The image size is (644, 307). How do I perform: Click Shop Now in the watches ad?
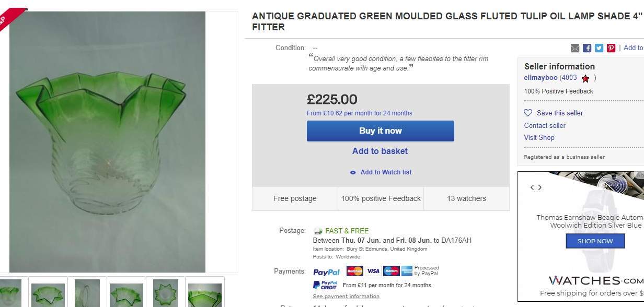pyautogui.click(x=595, y=241)
